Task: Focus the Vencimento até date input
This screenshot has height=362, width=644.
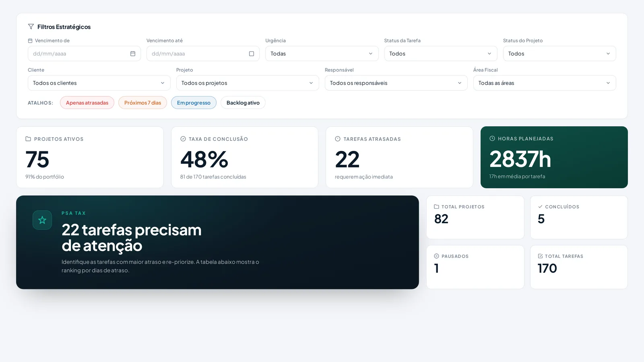Action: coord(203,53)
